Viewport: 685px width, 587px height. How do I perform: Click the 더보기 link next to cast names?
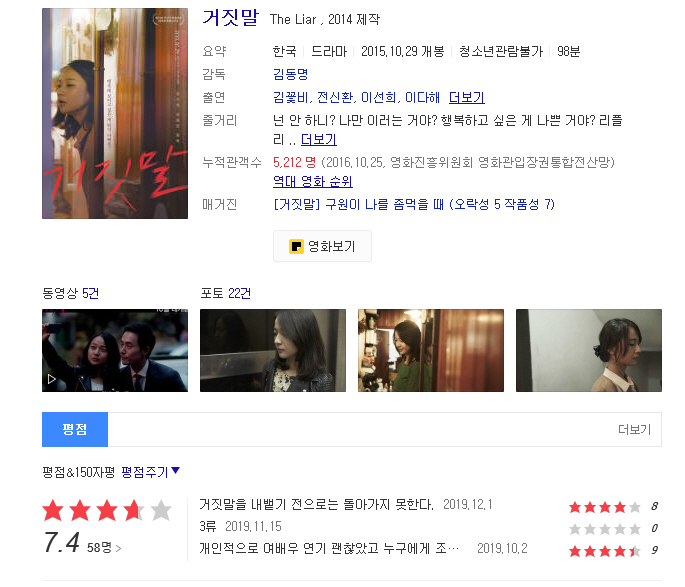point(467,97)
